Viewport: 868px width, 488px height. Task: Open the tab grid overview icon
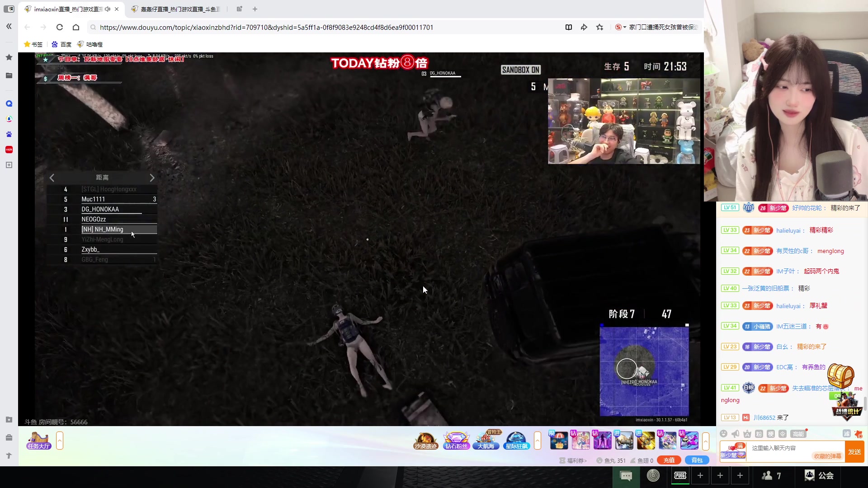(239, 9)
